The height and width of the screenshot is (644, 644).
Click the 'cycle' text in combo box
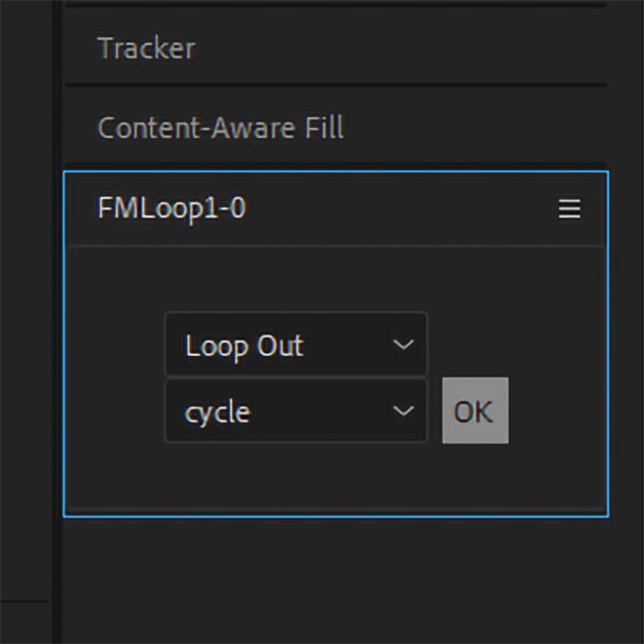(217, 413)
